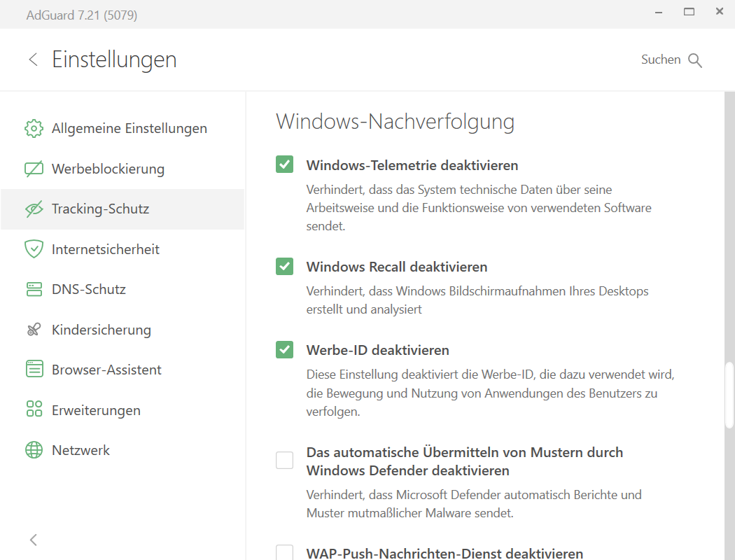
Task: Click description about Microsoft Defender Berichte
Action: [x=474, y=504]
